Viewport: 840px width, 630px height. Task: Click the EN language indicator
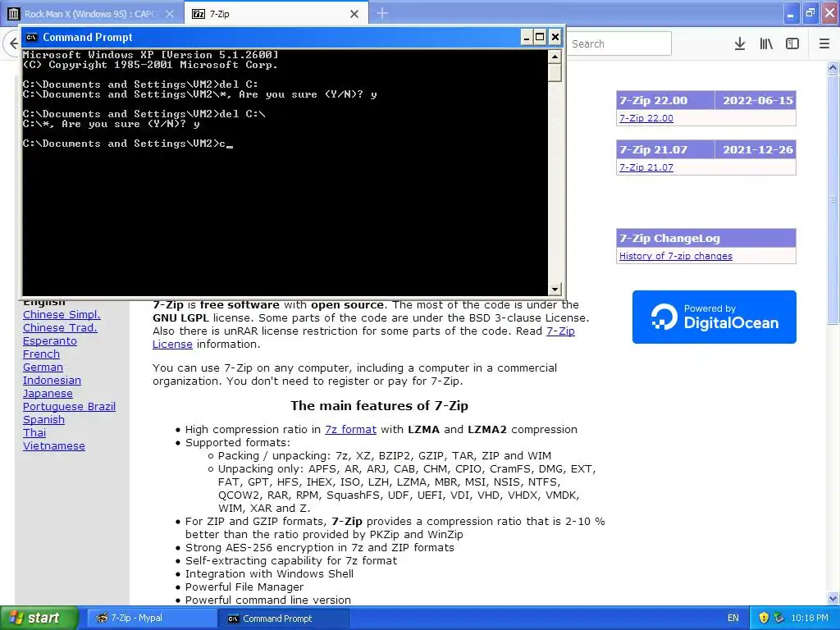click(733, 619)
